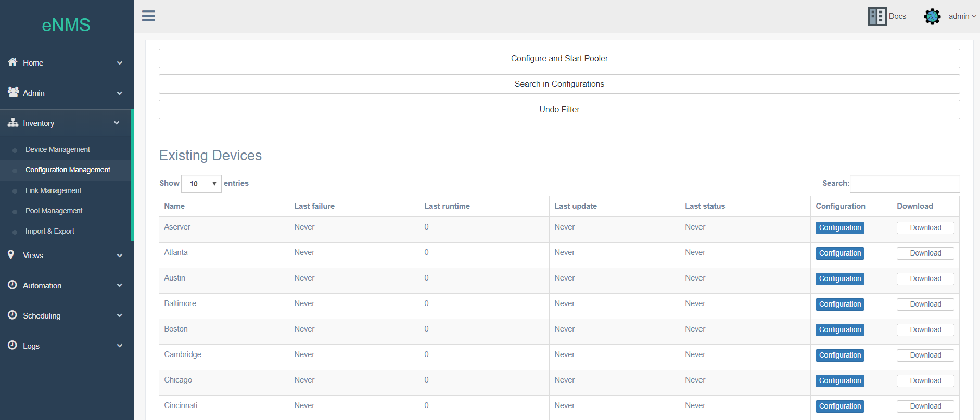Open the admin user dropdown
Viewport: 980px width, 420px height.
coord(962,16)
